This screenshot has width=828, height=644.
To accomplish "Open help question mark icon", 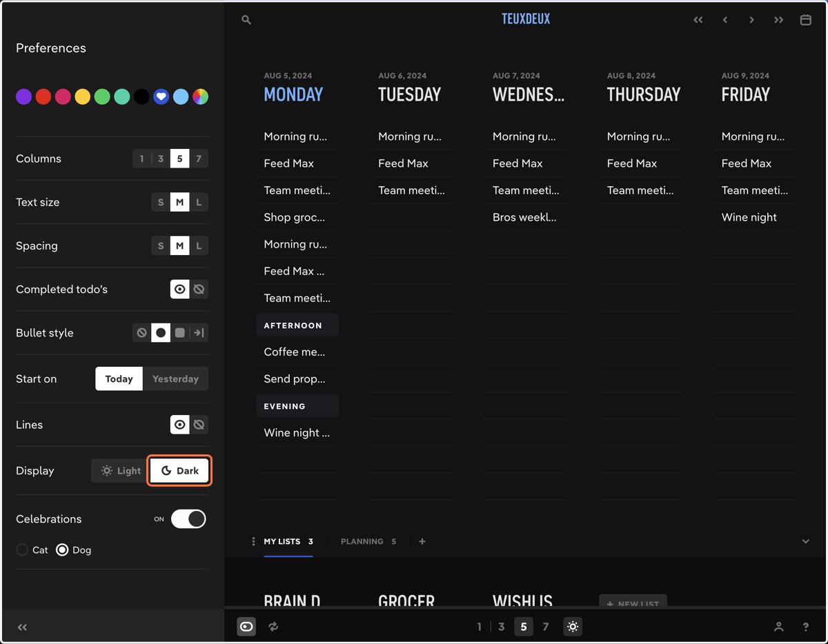I will (805, 627).
